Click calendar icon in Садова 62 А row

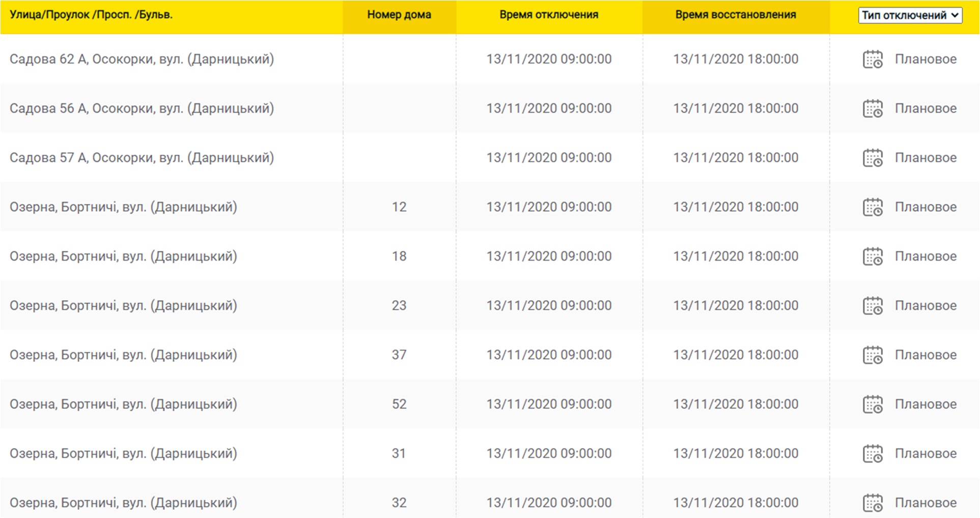(873, 59)
